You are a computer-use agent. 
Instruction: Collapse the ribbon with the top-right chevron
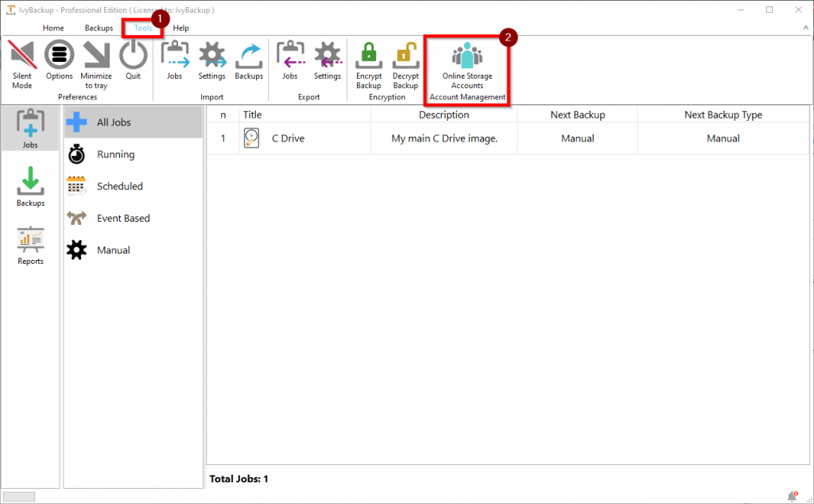pos(806,26)
